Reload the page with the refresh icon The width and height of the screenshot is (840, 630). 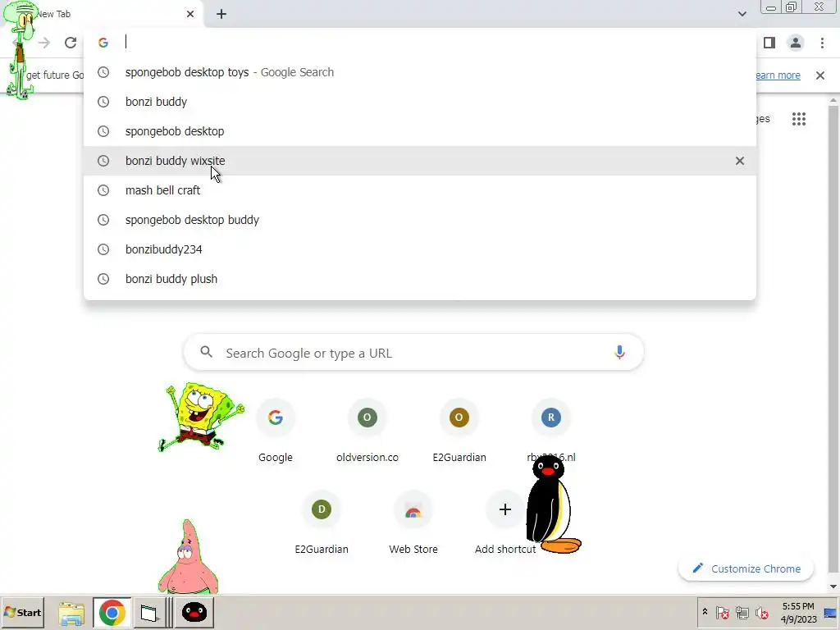click(71, 43)
